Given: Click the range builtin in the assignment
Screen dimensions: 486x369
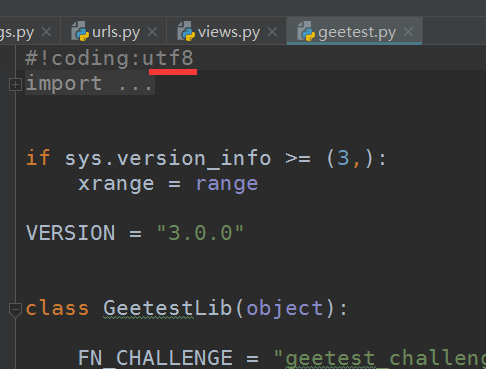Looking at the screenshot, I should point(227,184).
